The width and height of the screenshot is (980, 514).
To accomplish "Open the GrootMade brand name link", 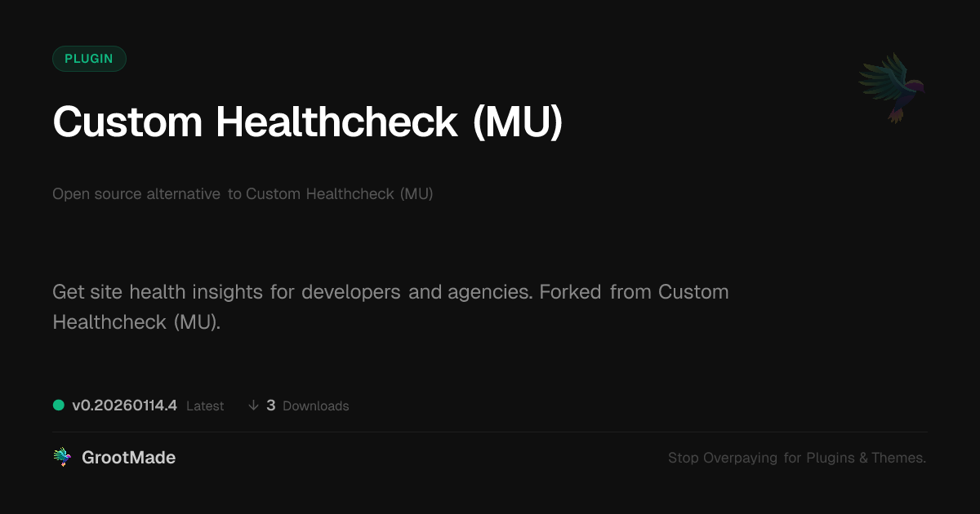I will (128, 458).
